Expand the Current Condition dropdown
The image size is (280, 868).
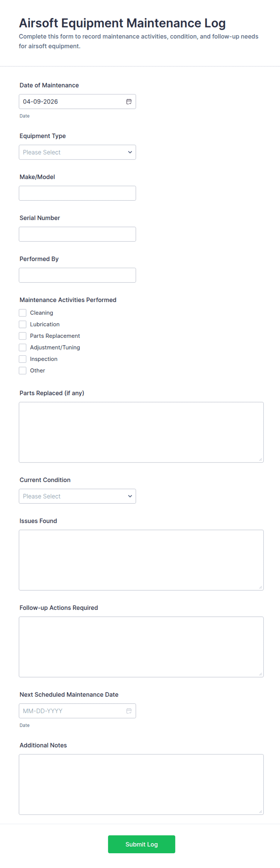pos(77,496)
